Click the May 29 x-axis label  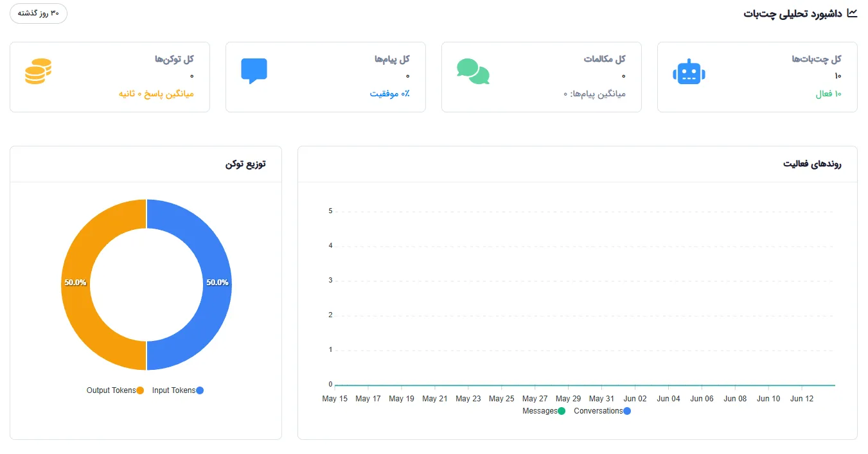click(568, 399)
